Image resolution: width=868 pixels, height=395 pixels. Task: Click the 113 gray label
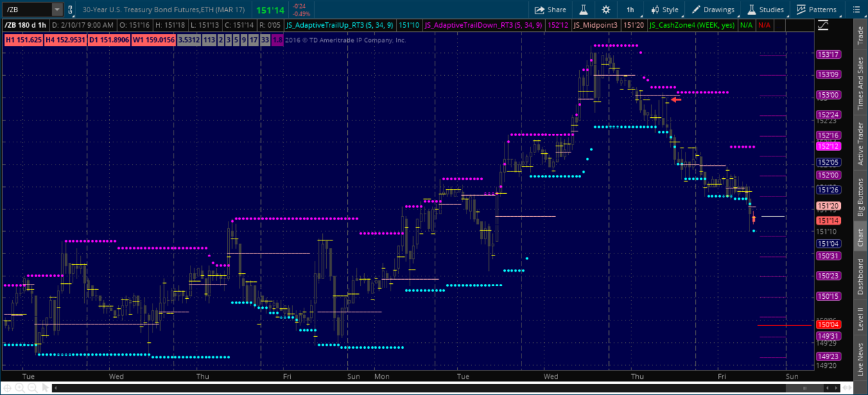[209, 40]
